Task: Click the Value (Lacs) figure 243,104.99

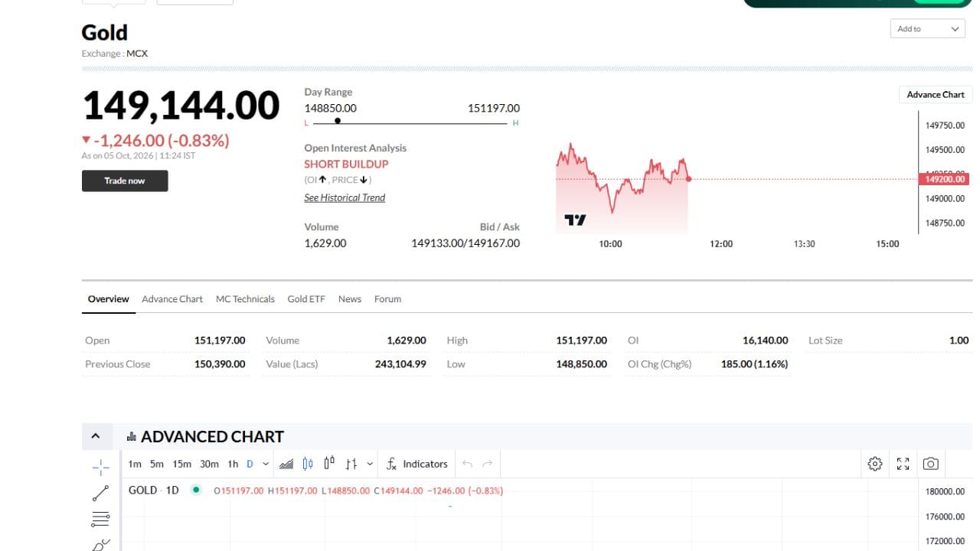Action: click(400, 364)
